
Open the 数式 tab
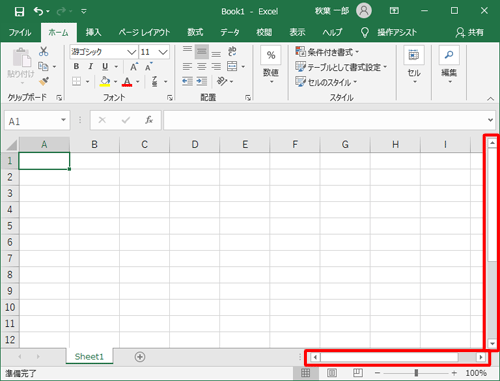pos(195,32)
